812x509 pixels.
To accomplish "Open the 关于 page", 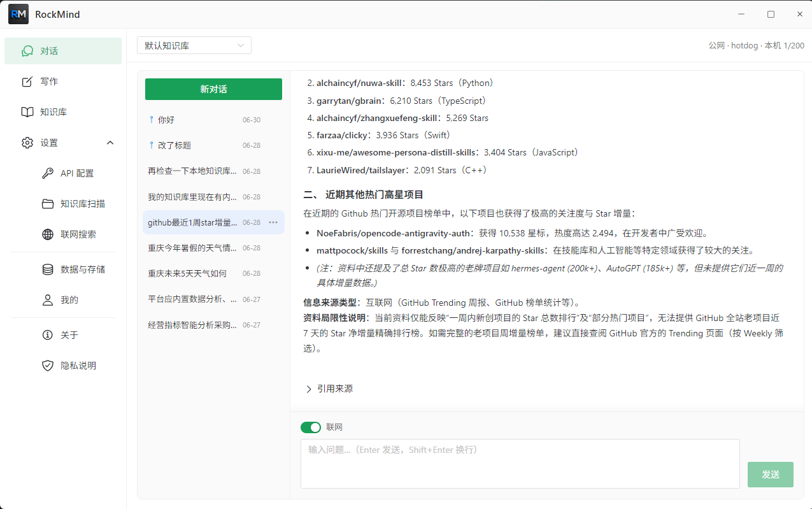I will pos(63,335).
